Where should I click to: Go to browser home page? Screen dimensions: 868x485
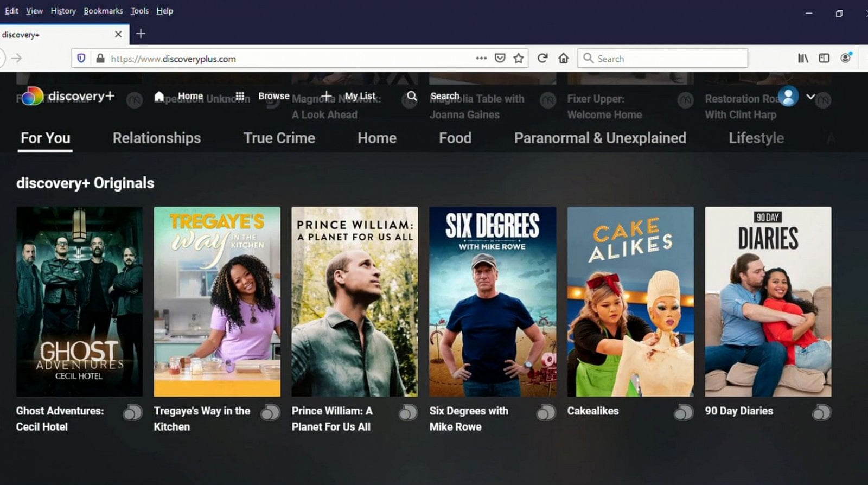(564, 58)
